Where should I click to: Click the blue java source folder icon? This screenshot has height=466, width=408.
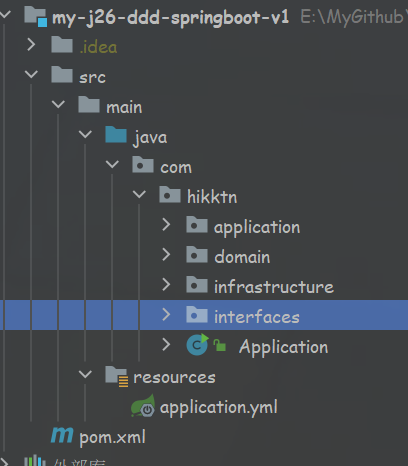pos(116,135)
